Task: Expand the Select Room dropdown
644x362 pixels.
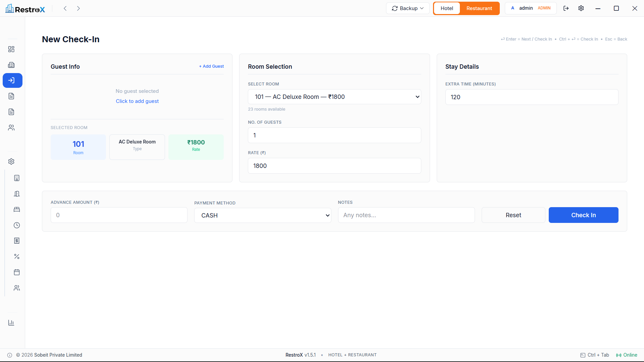Action: click(x=334, y=97)
